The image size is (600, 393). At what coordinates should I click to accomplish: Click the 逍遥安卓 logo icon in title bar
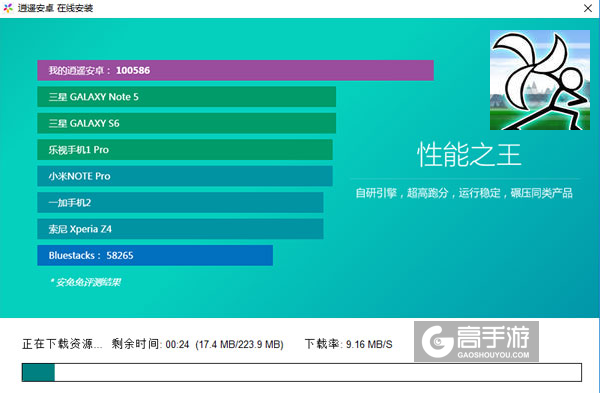click(x=8, y=8)
